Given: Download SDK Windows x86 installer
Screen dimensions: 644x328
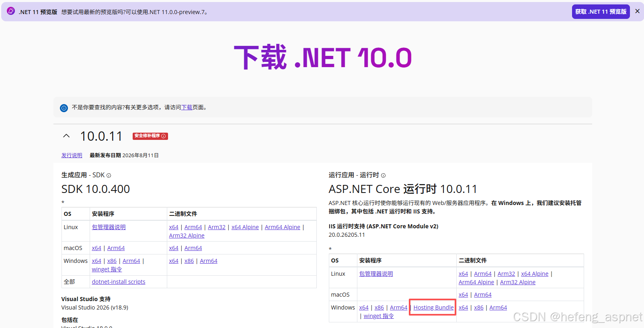Looking at the screenshot, I should [112, 261].
